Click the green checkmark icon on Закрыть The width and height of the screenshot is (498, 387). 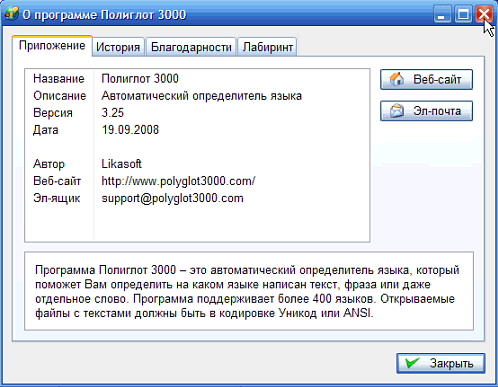412,363
